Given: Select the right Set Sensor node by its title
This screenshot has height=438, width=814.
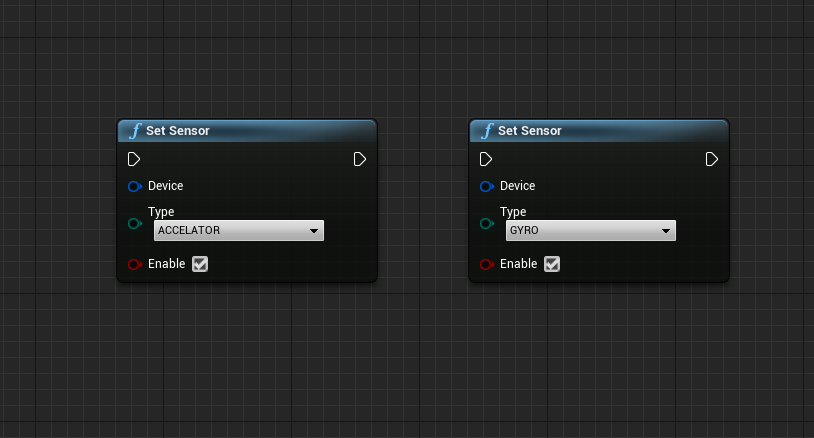Looking at the screenshot, I should pyautogui.click(x=530, y=130).
